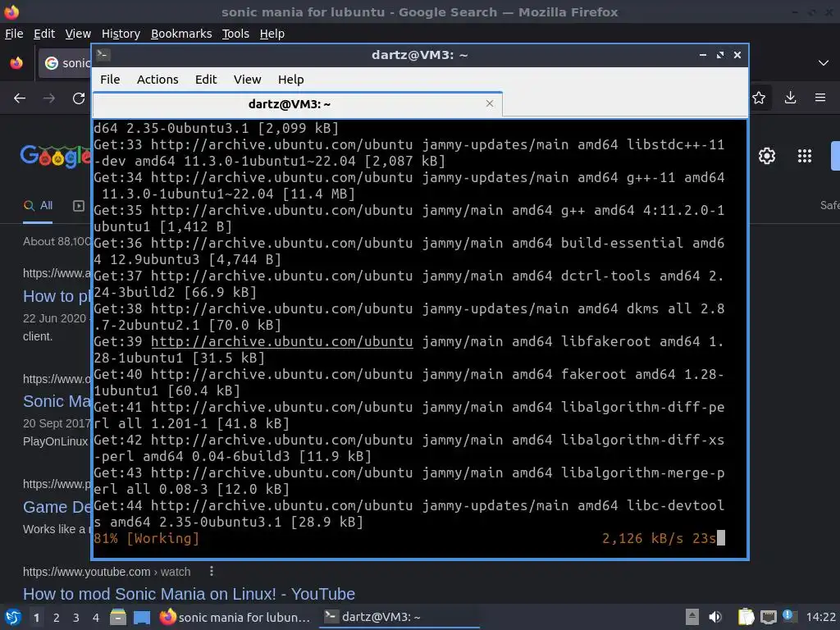This screenshot has width=840, height=630.
Task: Open the terminal Actions menu
Action: point(157,80)
